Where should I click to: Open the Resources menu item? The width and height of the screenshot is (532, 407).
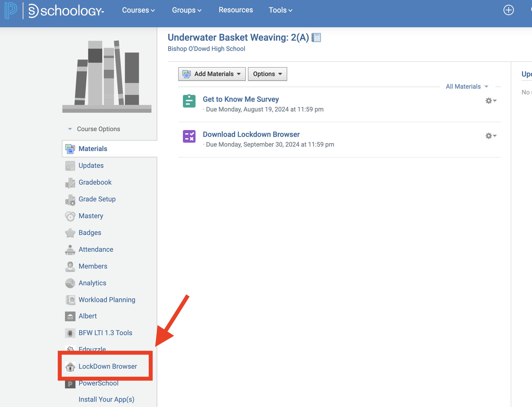[x=236, y=10]
